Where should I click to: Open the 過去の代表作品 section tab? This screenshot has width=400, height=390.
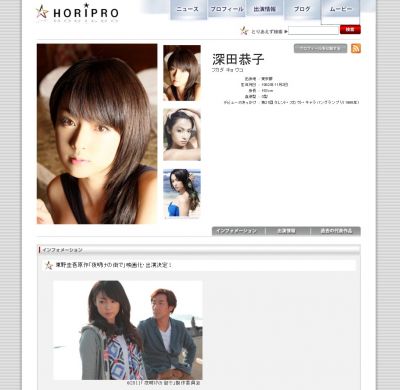tap(336, 231)
